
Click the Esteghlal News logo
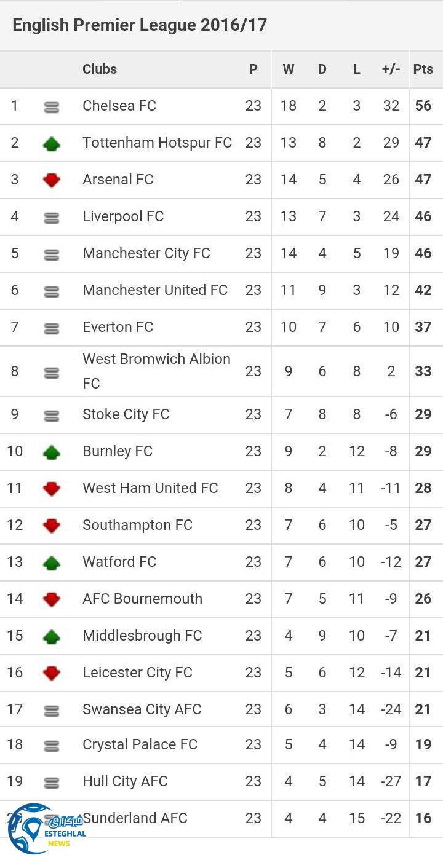tap(43, 829)
